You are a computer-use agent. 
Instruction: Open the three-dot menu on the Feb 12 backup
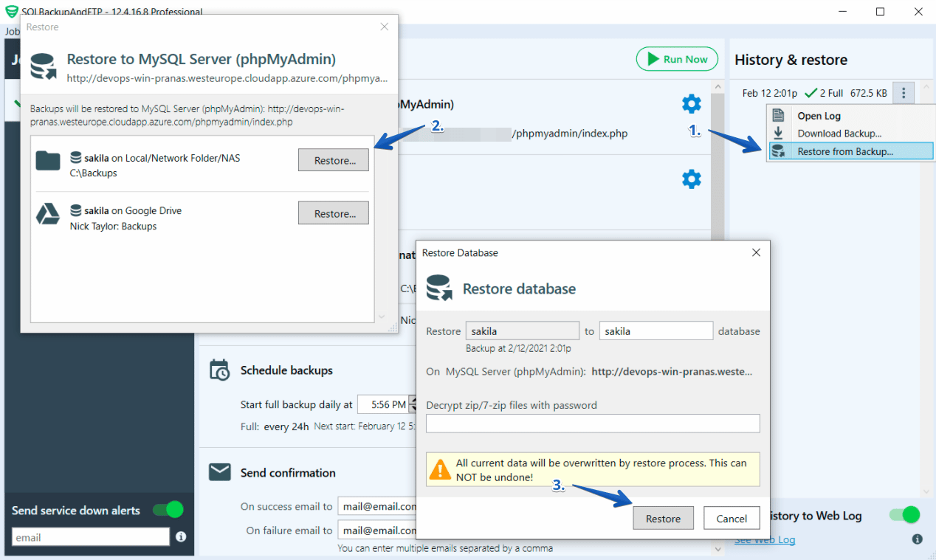point(904,92)
